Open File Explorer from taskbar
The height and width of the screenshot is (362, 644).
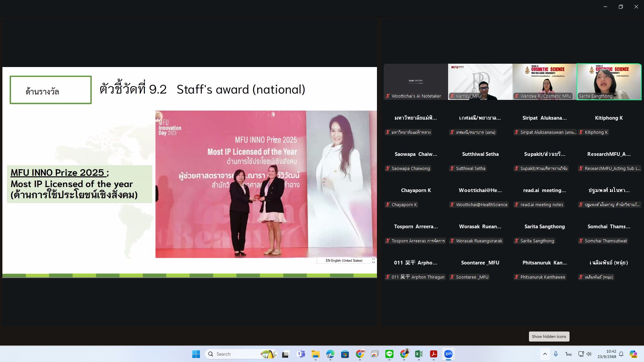coord(315,354)
